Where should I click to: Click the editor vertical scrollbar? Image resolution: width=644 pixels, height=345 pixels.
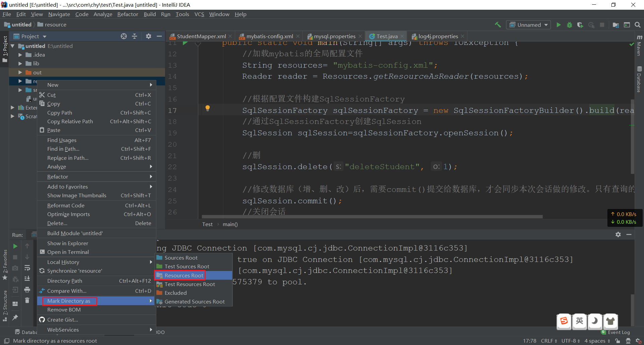tap(632, 136)
